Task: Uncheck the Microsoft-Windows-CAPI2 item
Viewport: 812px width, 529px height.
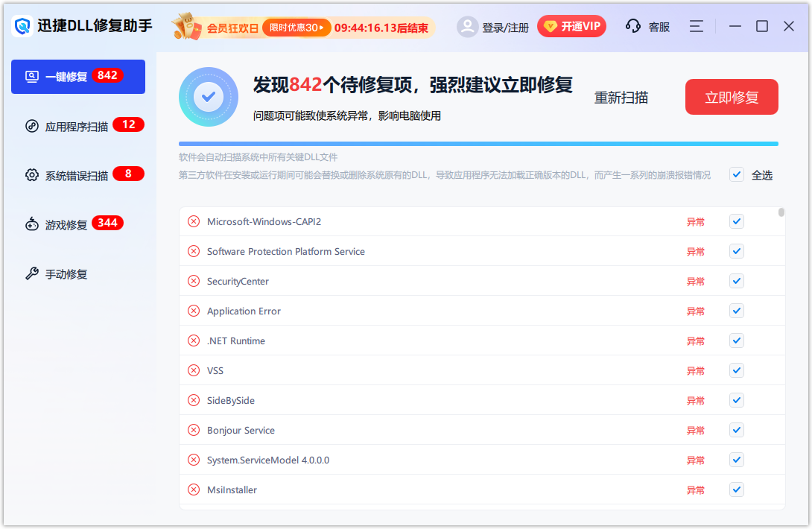Action: 737,221
